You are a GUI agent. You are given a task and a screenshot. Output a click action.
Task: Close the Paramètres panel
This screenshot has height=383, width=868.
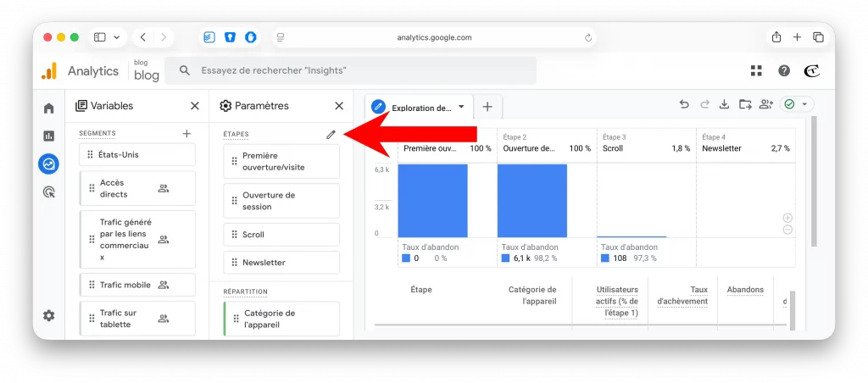coord(339,106)
